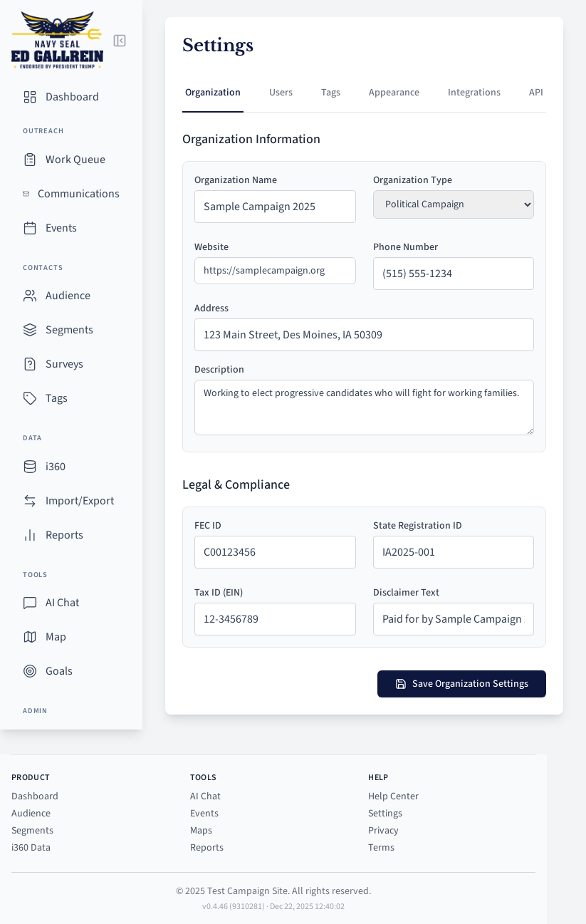Click the Privacy footer link
586x924 pixels.
[x=383, y=830]
